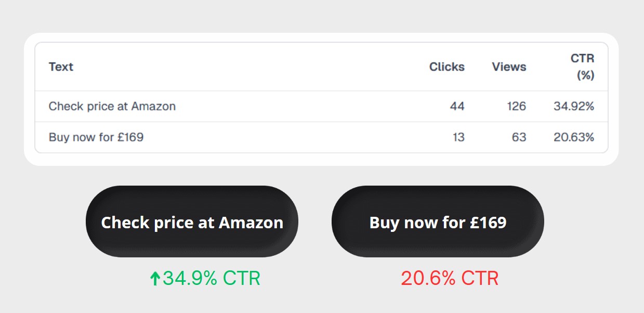The height and width of the screenshot is (313, 644).
Task: Click the 20.63% CTR cell
Action: (x=574, y=137)
